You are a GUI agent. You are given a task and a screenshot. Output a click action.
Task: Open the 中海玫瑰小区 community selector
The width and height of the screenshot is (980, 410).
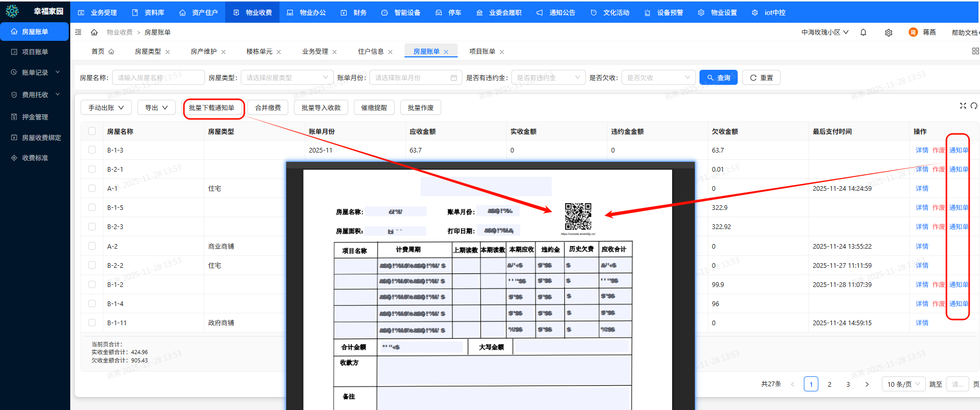pyautogui.click(x=825, y=32)
